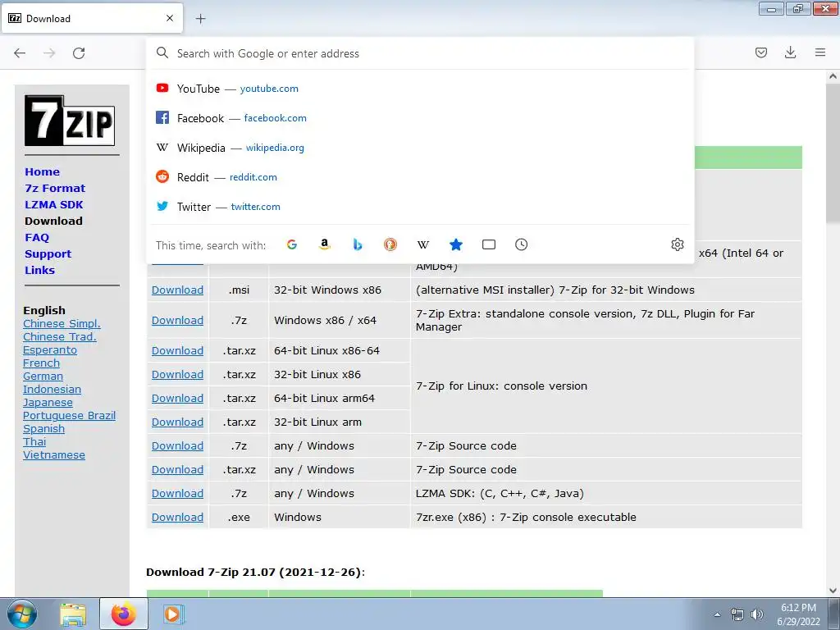Download the 64-bit Linux arm64 tarball
The height and width of the screenshot is (630, 840).
pyautogui.click(x=177, y=399)
